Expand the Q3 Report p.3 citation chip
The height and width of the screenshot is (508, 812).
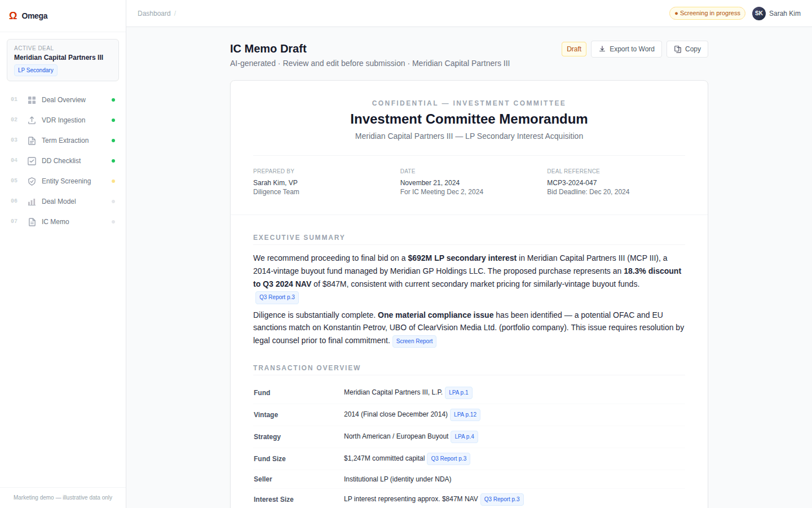point(277,297)
